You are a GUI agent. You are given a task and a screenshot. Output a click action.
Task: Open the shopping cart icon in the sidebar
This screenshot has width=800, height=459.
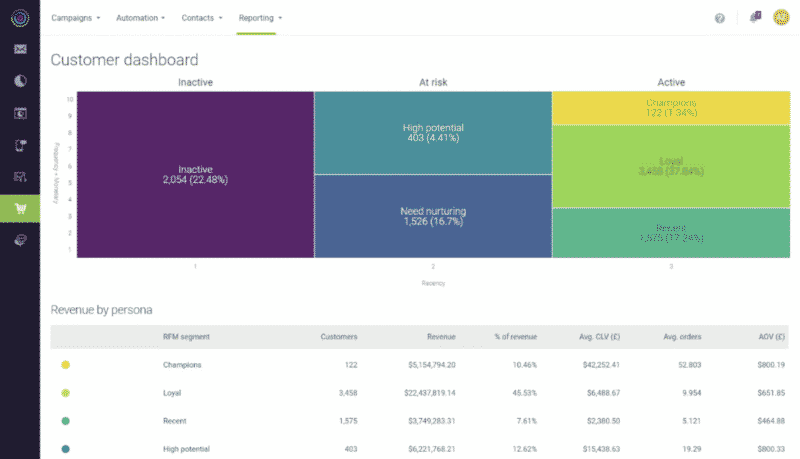pos(20,208)
